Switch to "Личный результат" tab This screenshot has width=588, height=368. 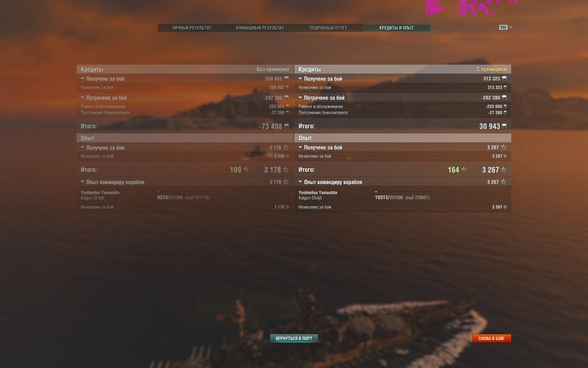point(192,28)
